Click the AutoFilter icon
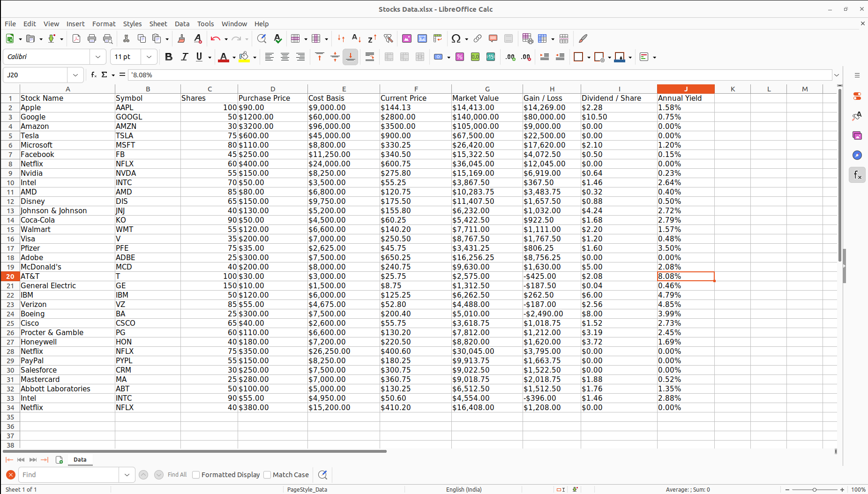The height and width of the screenshot is (494, 868). (x=388, y=38)
